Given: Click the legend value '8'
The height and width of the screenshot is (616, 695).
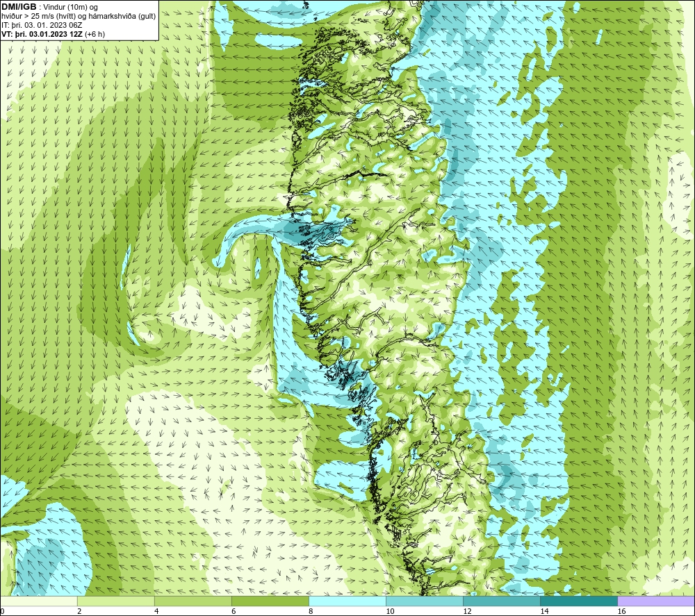Looking at the screenshot, I should [311, 611].
